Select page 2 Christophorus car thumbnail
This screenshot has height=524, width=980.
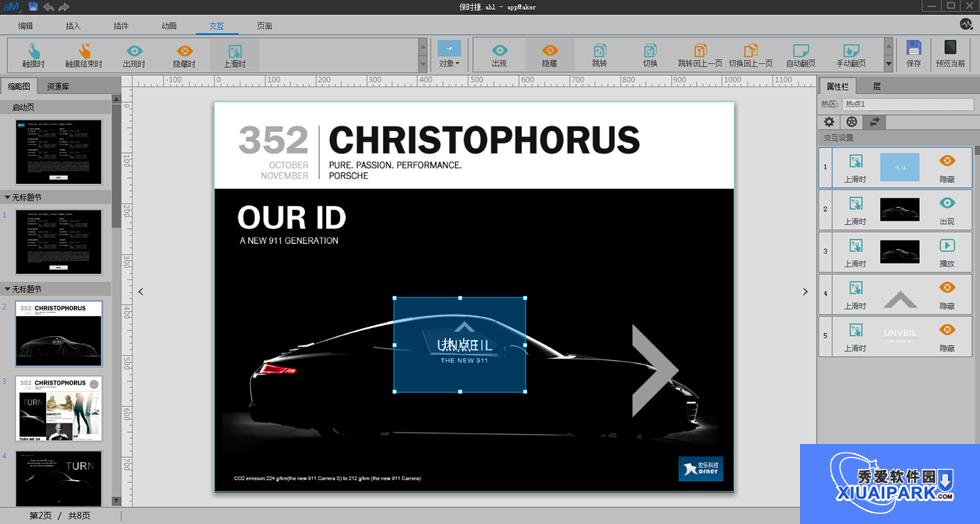[59, 333]
